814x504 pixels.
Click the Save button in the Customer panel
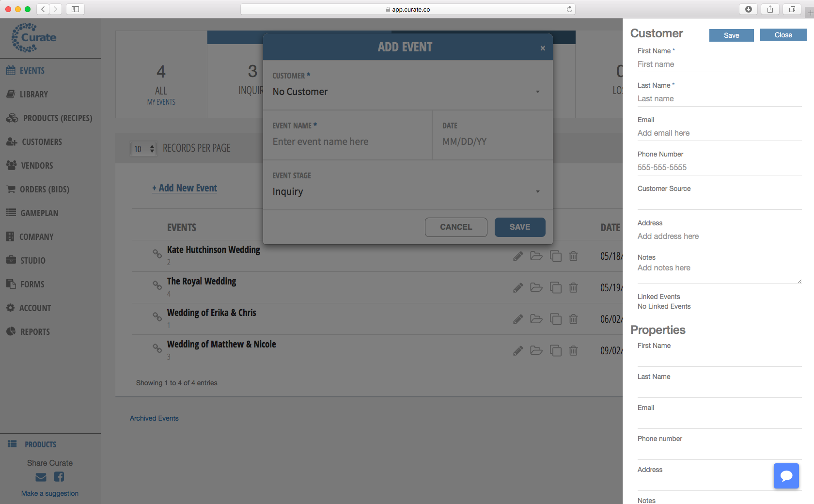[731, 35]
